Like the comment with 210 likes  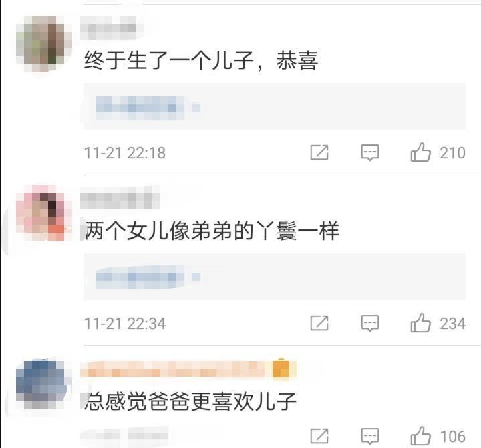coord(421,152)
